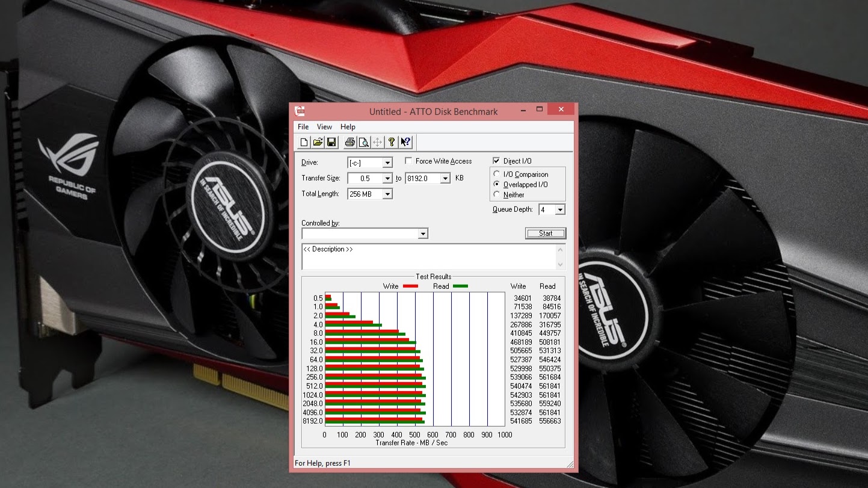868x488 pixels.
Task: Click the read value 508181
Action: pyautogui.click(x=550, y=342)
